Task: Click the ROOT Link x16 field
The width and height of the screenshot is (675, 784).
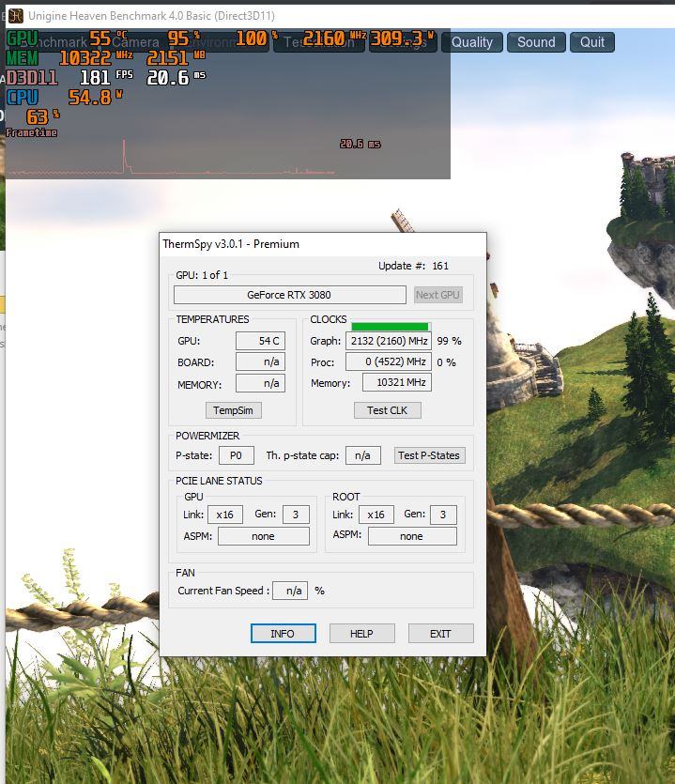Action: pos(376,515)
